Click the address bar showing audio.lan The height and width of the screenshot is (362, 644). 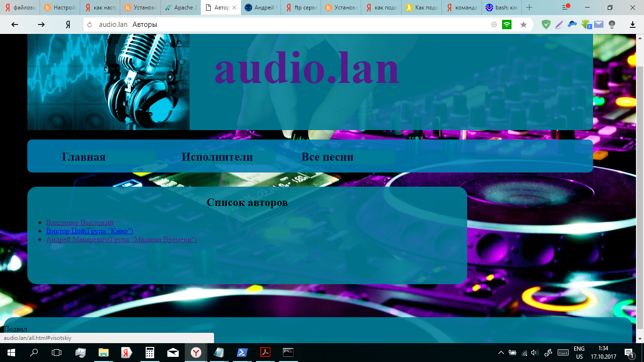coord(283,25)
